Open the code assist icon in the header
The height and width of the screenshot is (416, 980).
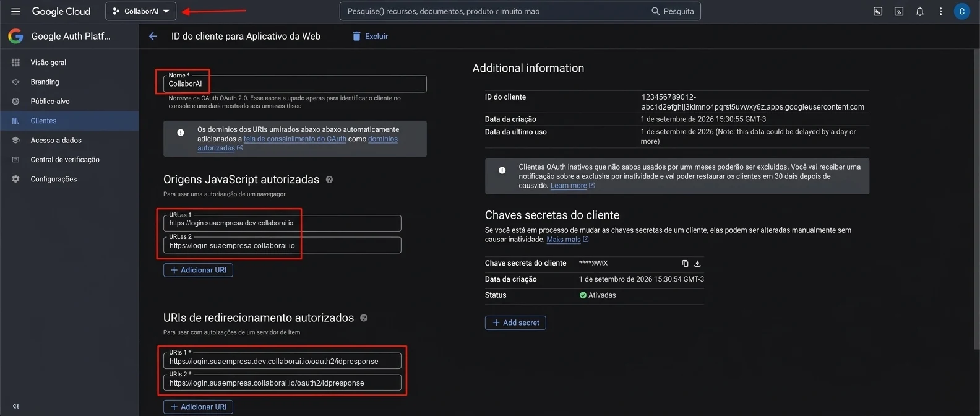click(x=899, y=11)
